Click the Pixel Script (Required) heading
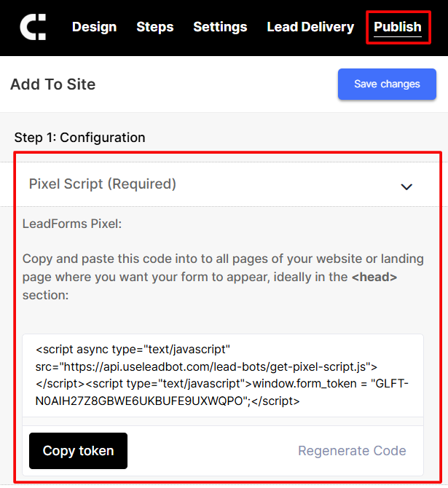Screen dimensions: 448x488 pos(103,184)
